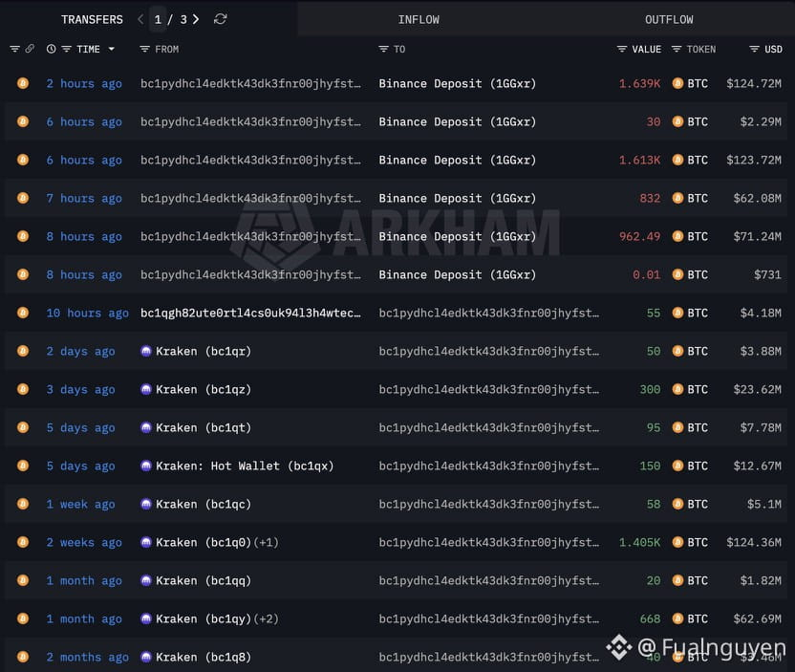The width and height of the screenshot is (795, 672).
Task: Click the (+1) badge after Kraken (bc1q0)
Action: [266, 542]
